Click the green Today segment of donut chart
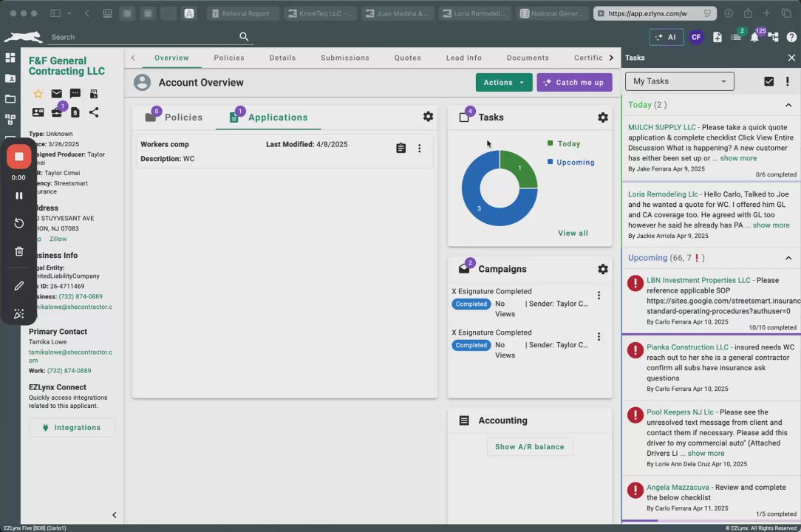 click(520, 168)
